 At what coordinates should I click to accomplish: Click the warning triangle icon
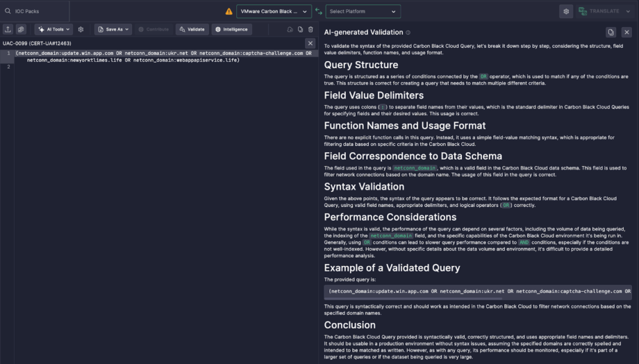[229, 11]
